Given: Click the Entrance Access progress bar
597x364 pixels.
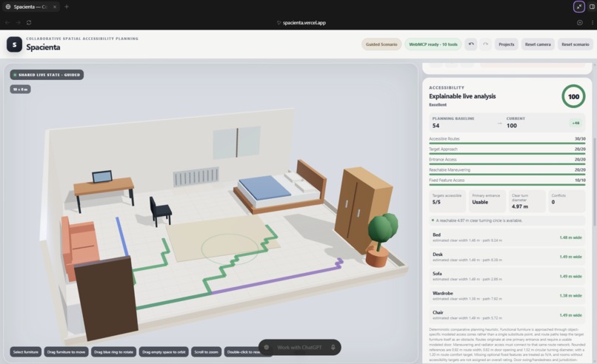Looking at the screenshot, I should point(507,164).
